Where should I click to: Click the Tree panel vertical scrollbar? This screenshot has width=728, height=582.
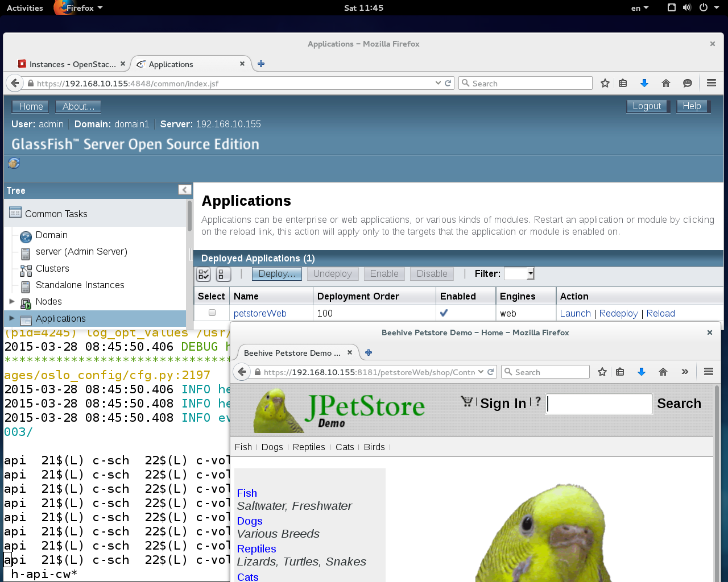189,216
